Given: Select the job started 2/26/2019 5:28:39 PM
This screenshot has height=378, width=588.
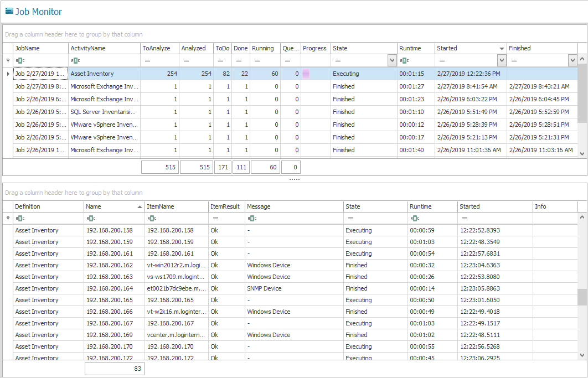Looking at the screenshot, I should (295, 125).
